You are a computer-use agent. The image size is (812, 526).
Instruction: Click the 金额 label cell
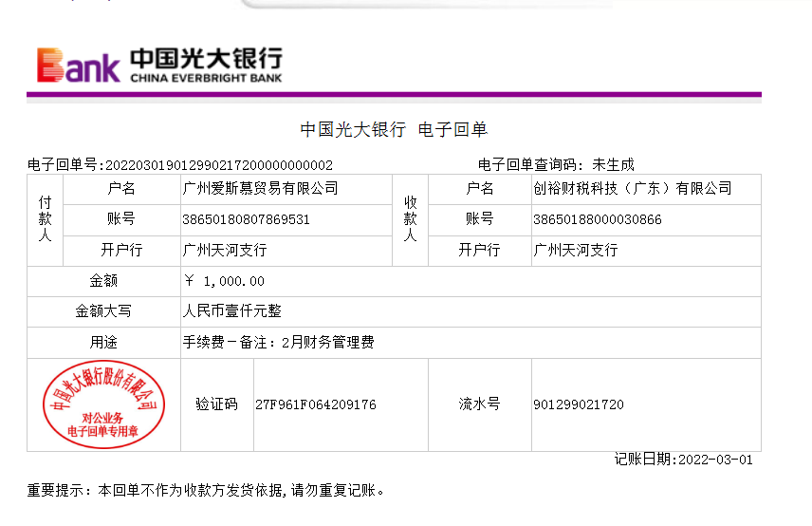click(x=103, y=281)
